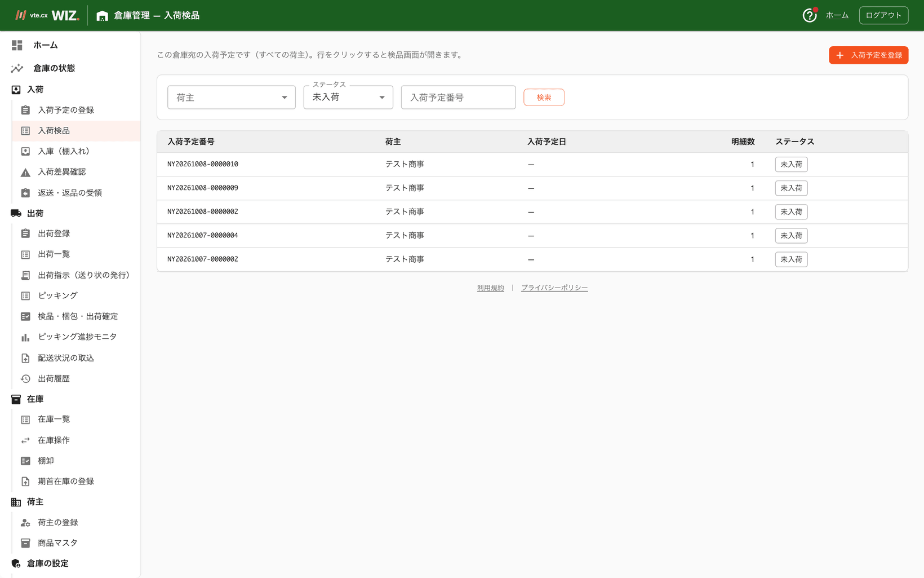Click the ピッキング進捗モニタ bar chart icon
The image size is (924, 578).
pos(25,337)
